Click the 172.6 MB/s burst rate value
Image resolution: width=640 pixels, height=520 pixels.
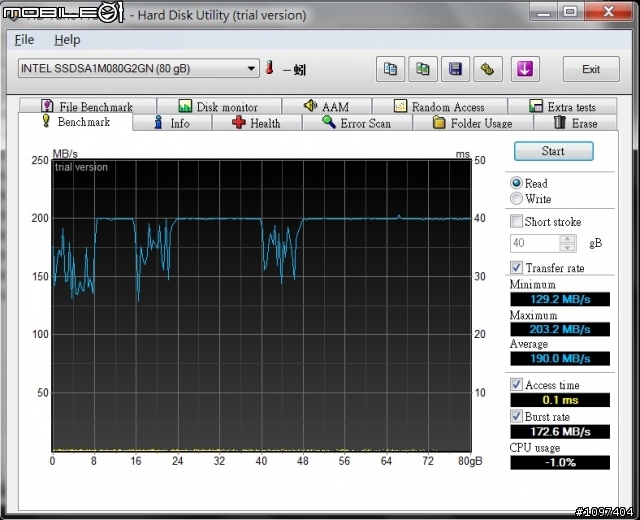560,431
